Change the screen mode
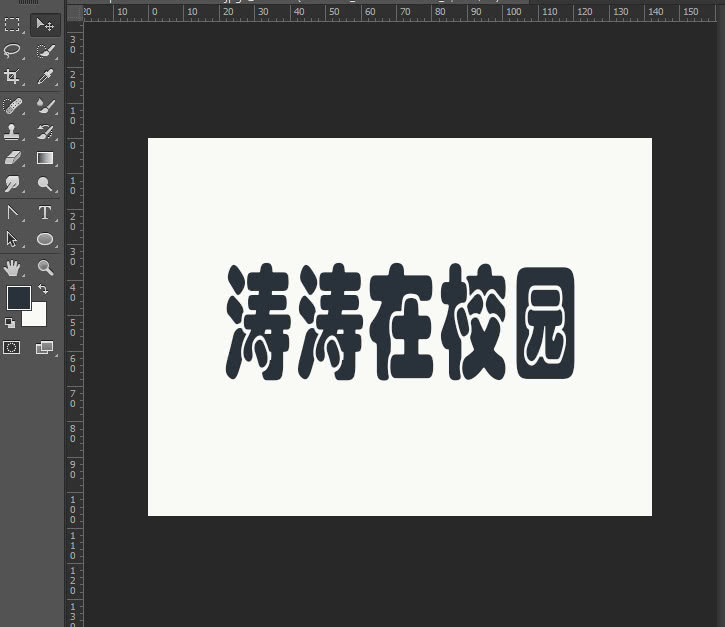The width and height of the screenshot is (725, 627). (x=45, y=348)
